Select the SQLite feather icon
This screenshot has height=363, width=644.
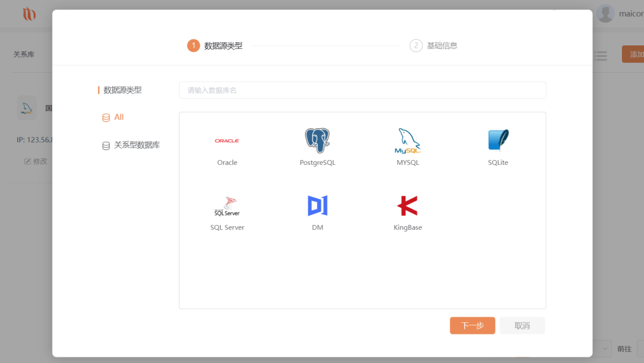click(x=498, y=140)
